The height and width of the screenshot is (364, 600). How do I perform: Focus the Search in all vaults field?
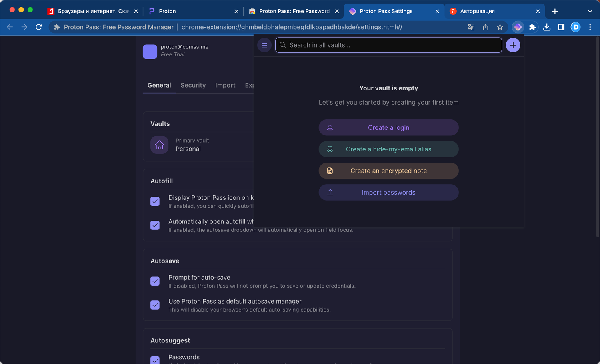click(389, 45)
